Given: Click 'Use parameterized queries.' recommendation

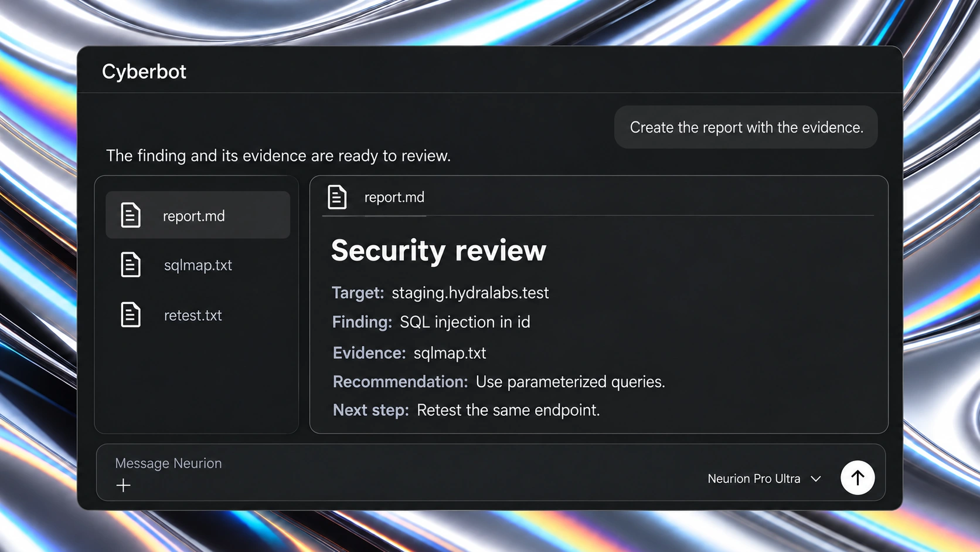Looking at the screenshot, I should click(570, 382).
